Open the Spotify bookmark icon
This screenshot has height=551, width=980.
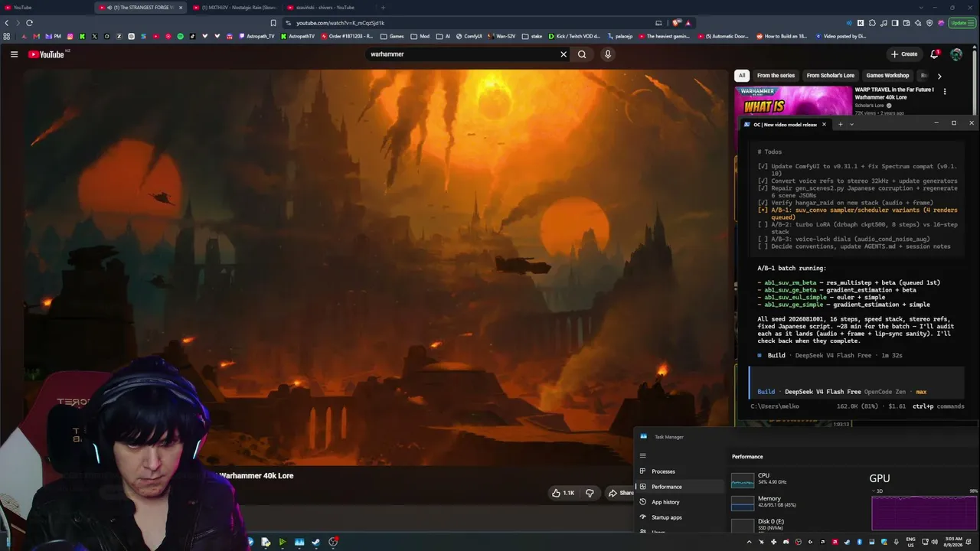coord(181,36)
